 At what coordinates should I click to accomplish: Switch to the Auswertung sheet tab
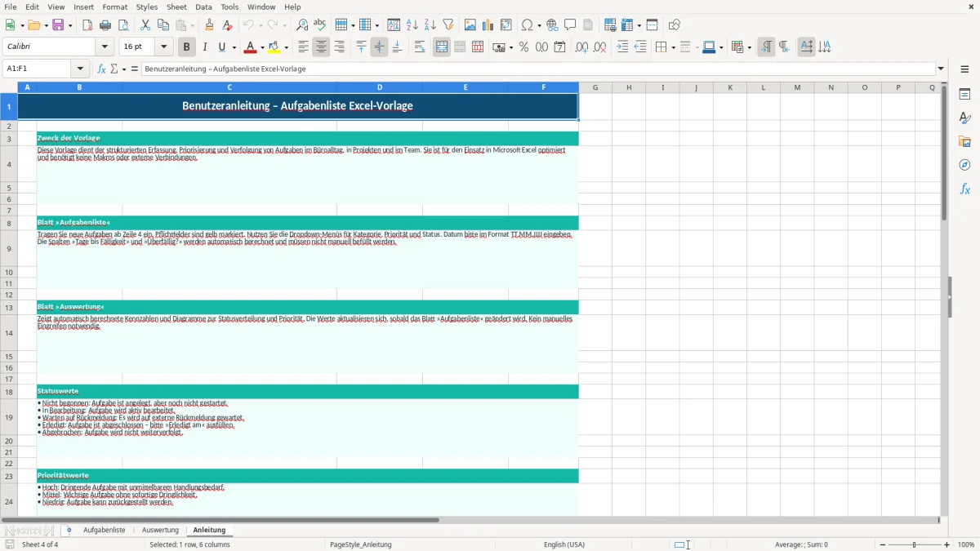coord(160,530)
